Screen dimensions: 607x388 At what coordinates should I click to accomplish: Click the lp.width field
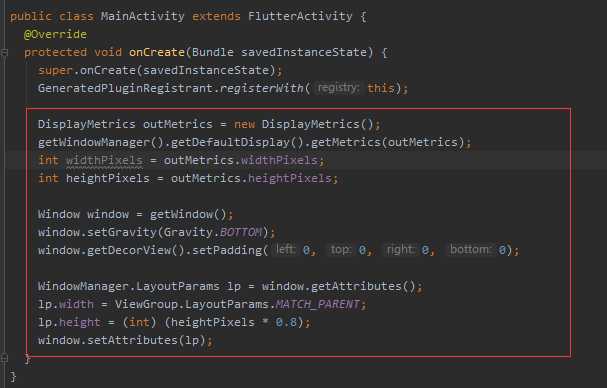(66, 304)
